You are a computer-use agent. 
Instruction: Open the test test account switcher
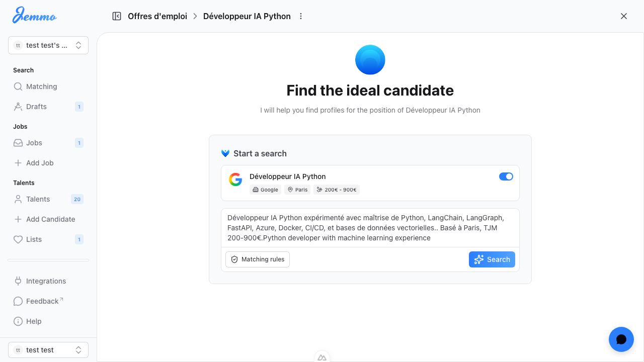pos(48,349)
